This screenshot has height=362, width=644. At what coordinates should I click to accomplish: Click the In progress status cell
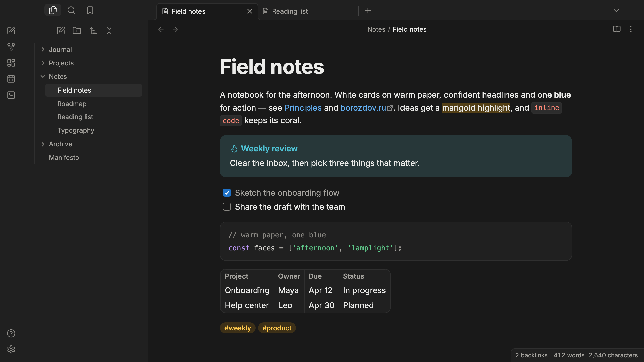pyautogui.click(x=364, y=290)
